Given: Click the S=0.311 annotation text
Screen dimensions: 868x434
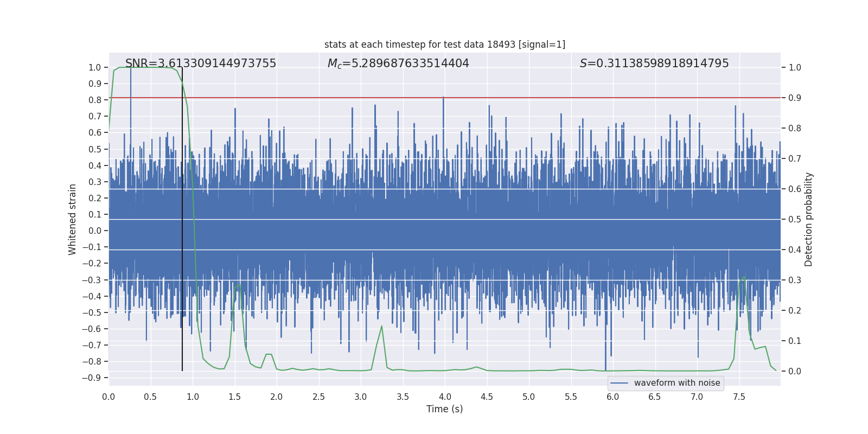Looking at the screenshot, I should point(654,63).
